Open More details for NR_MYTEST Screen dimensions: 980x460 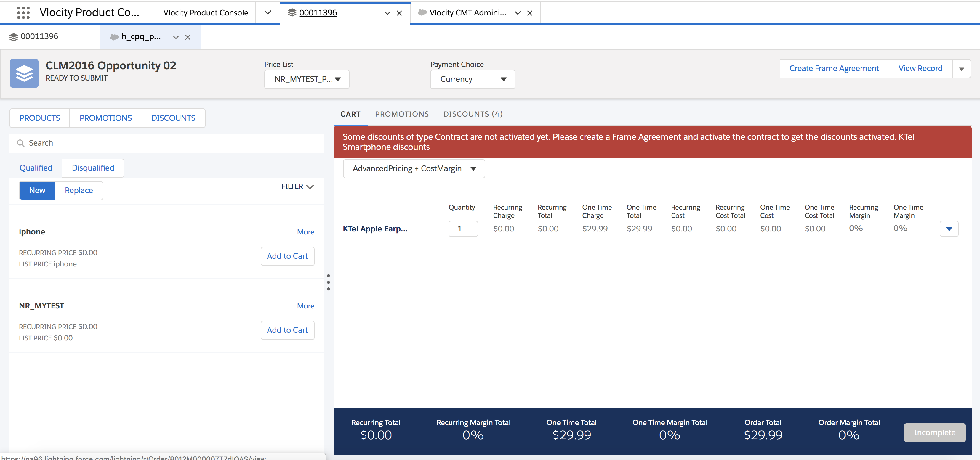[x=305, y=306]
